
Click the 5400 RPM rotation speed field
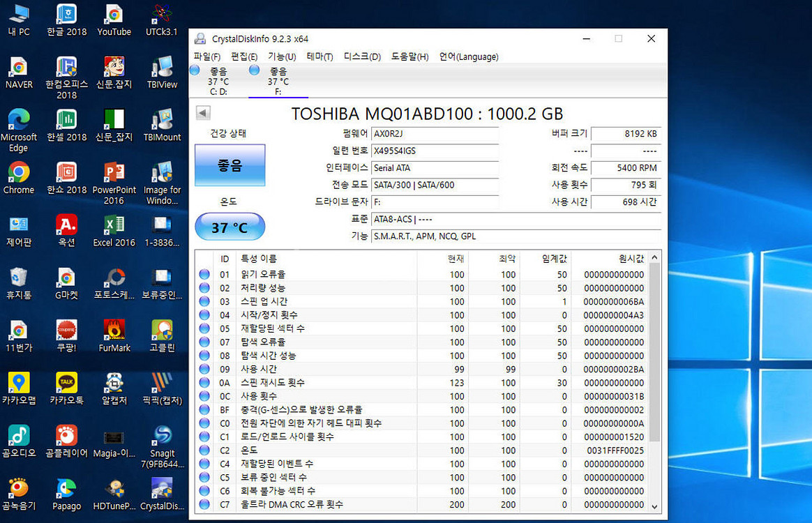626,168
